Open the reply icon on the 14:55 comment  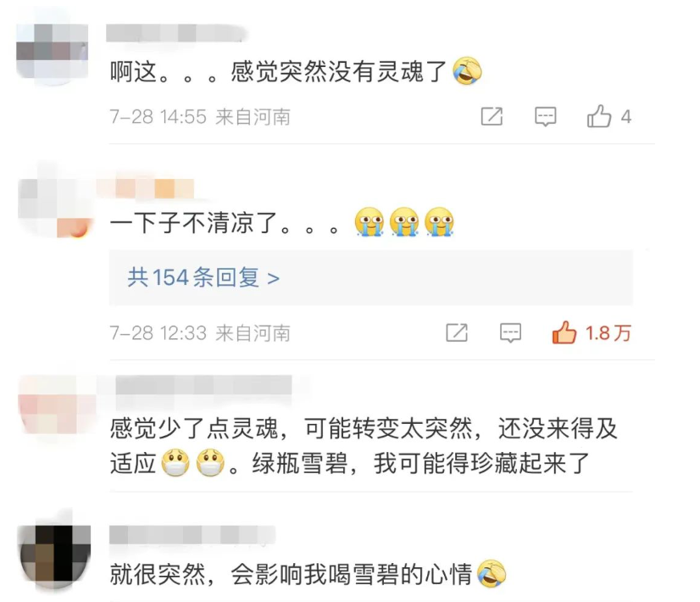coord(546,116)
